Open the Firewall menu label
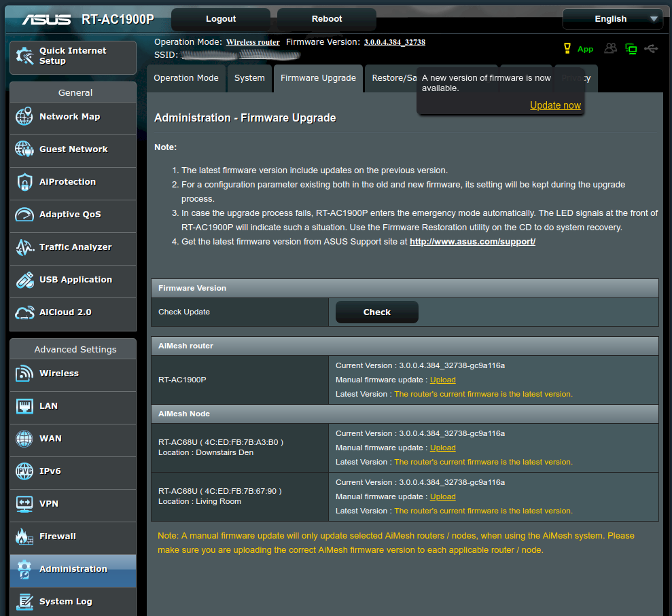 click(58, 537)
